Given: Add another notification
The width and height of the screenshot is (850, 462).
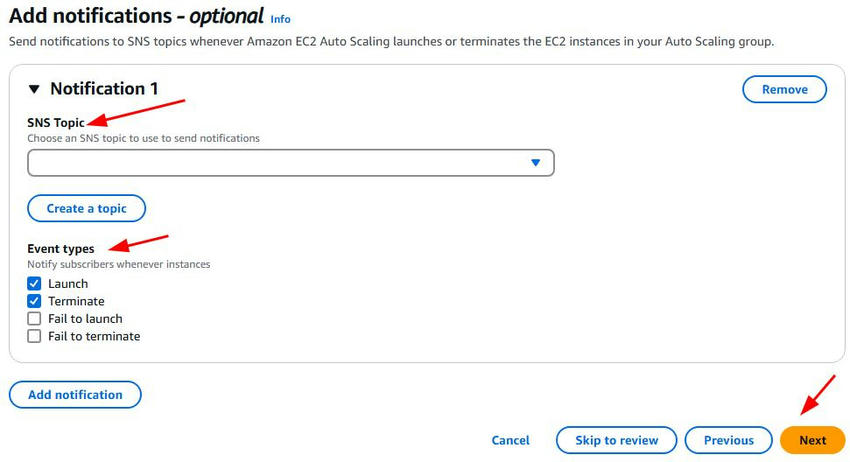Looking at the screenshot, I should (x=75, y=394).
